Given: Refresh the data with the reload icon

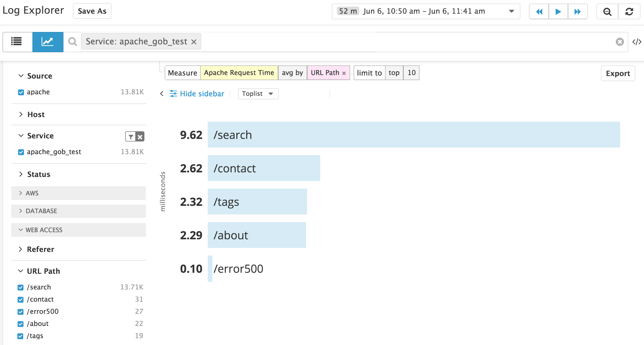Looking at the screenshot, I should tap(629, 12).
